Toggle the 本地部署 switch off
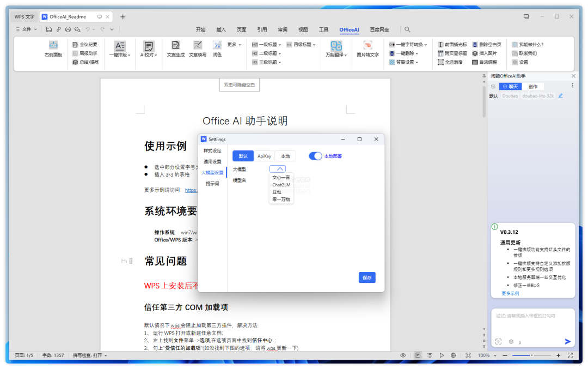 316,156
